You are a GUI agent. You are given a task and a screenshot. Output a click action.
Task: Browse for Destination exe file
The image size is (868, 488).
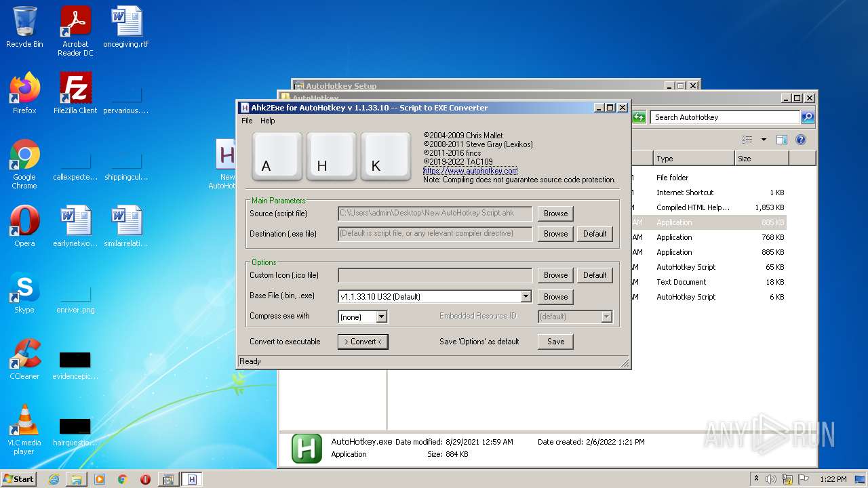pyautogui.click(x=555, y=234)
